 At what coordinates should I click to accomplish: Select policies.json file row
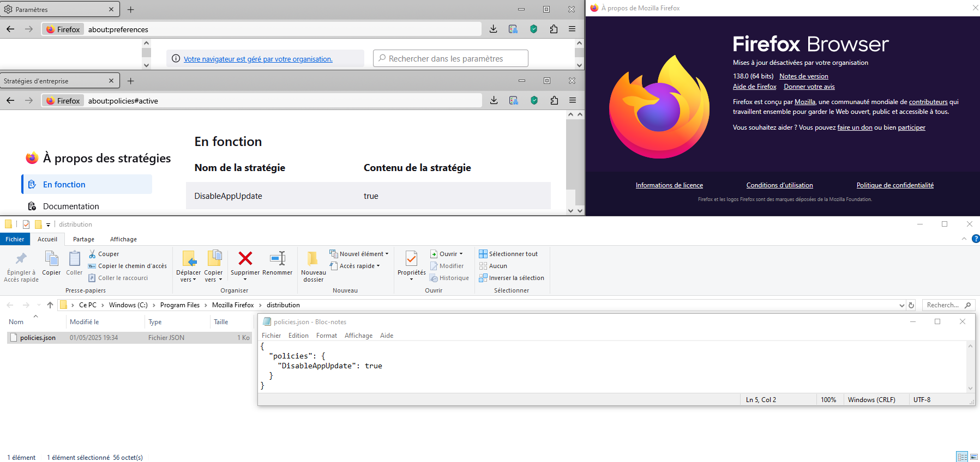click(x=129, y=338)
